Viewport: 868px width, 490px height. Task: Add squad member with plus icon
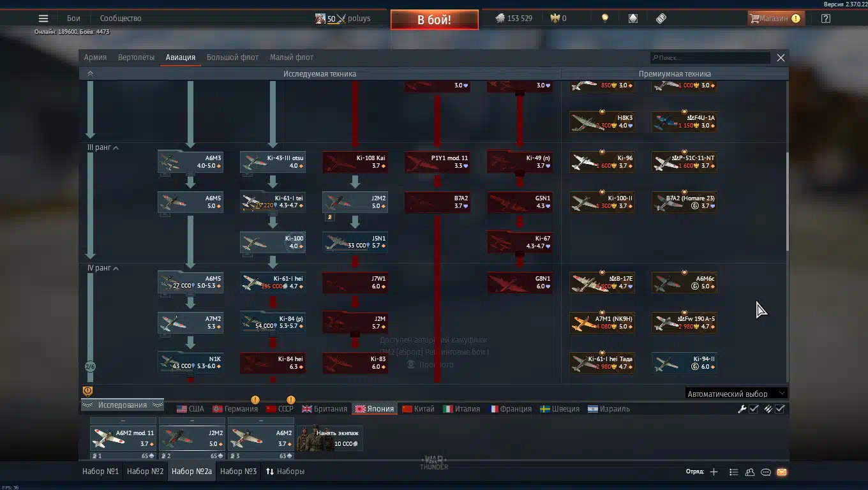(714, 472)
